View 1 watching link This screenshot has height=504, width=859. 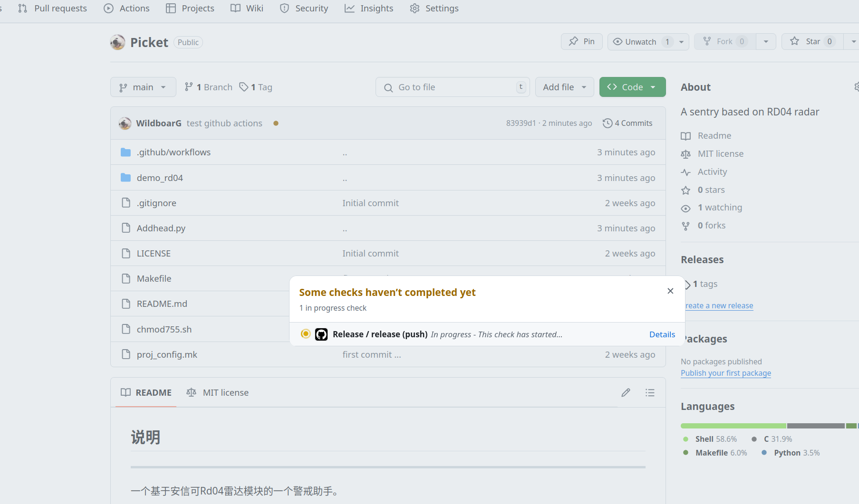(712, 208)
